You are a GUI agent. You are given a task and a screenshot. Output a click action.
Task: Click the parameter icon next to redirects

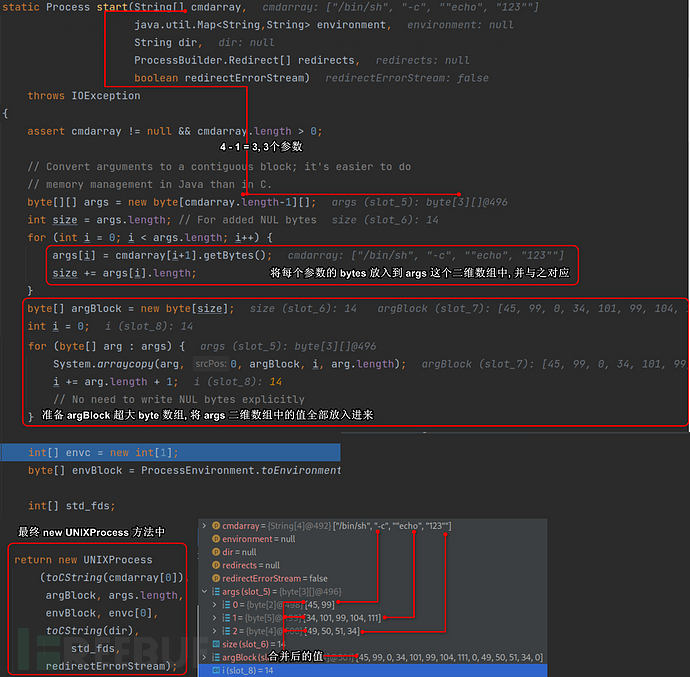click(x=215, y=565)
